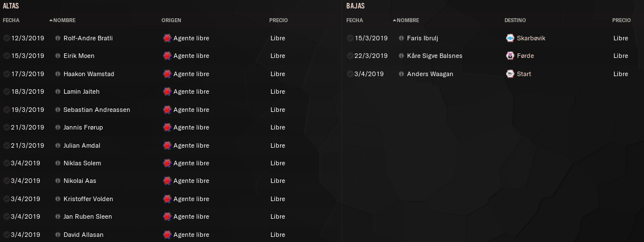Click the Start club badge icon
This screenshot has height=242, width=644.
[510, 74]
